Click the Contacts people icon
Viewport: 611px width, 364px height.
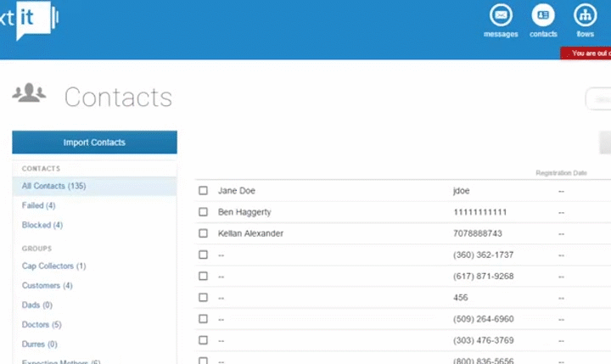(29, 92)
